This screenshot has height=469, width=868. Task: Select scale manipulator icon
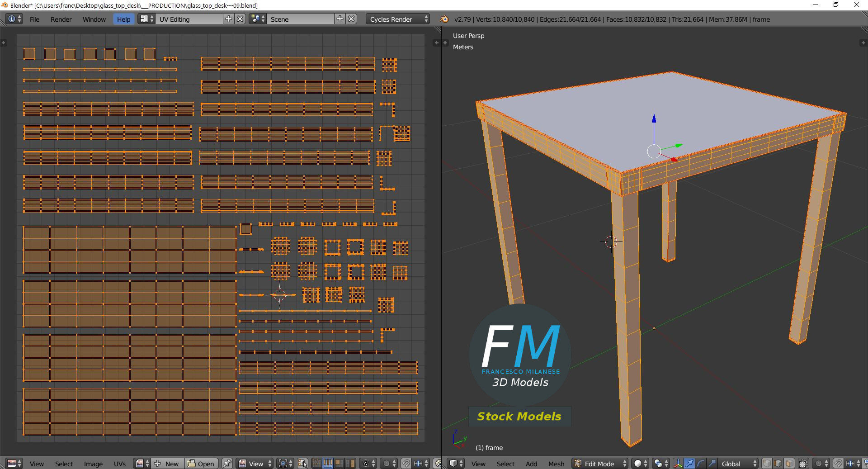[712, 464]
